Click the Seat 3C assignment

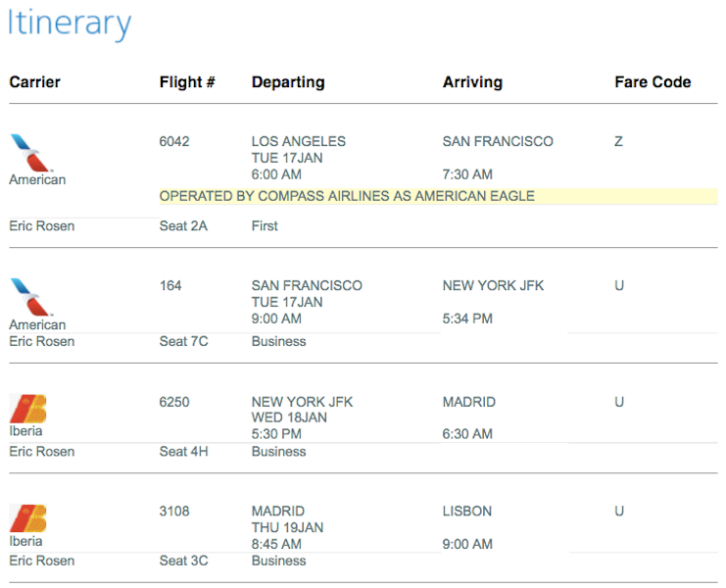pos(183,562)
